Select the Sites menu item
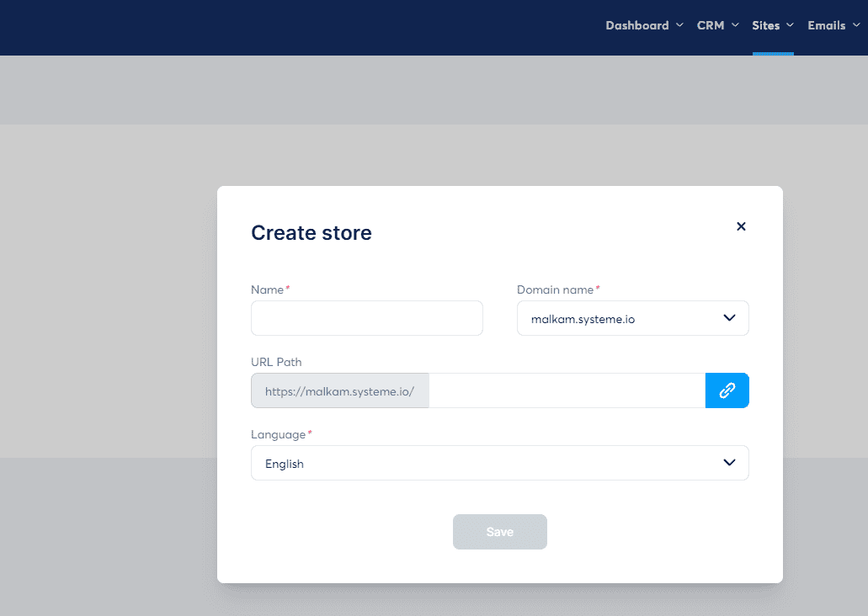 (x=765, y=25)
